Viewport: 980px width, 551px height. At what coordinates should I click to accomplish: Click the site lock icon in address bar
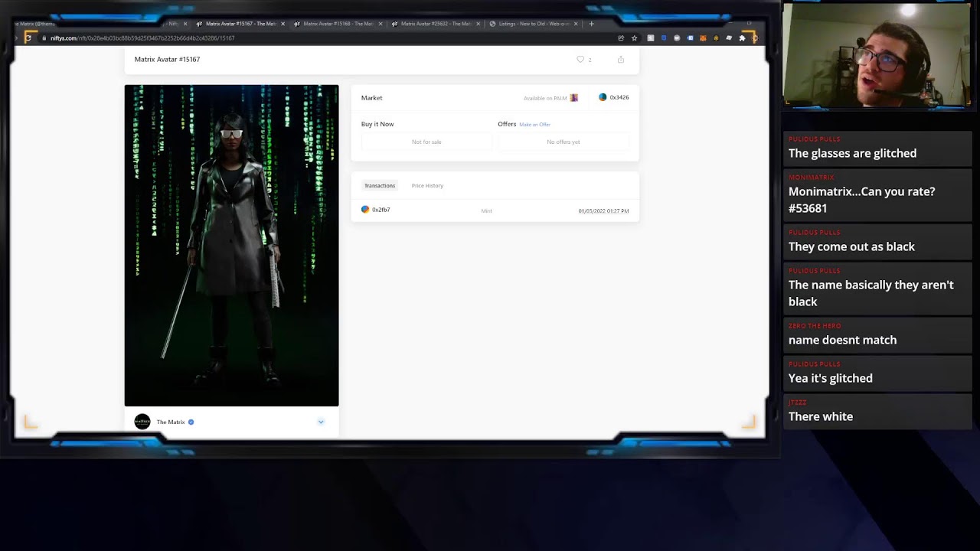(x=44, y=37)
